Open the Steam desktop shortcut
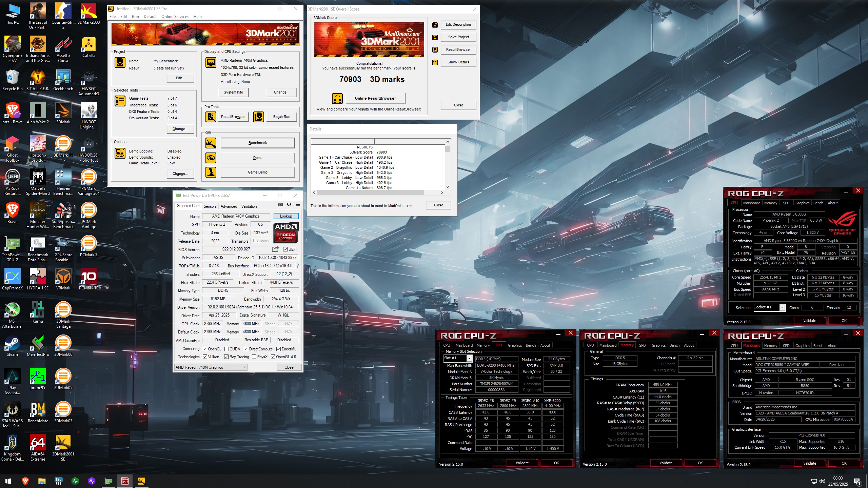Viewport: 868px width, 488px height. (13, 346)
